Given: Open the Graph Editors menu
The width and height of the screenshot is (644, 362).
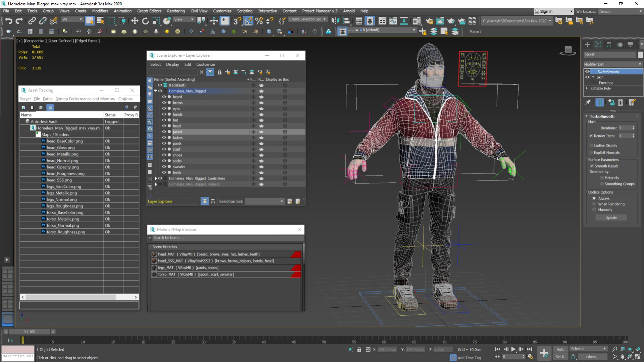Looking at the screenshot, I should [x=149, y=11].
